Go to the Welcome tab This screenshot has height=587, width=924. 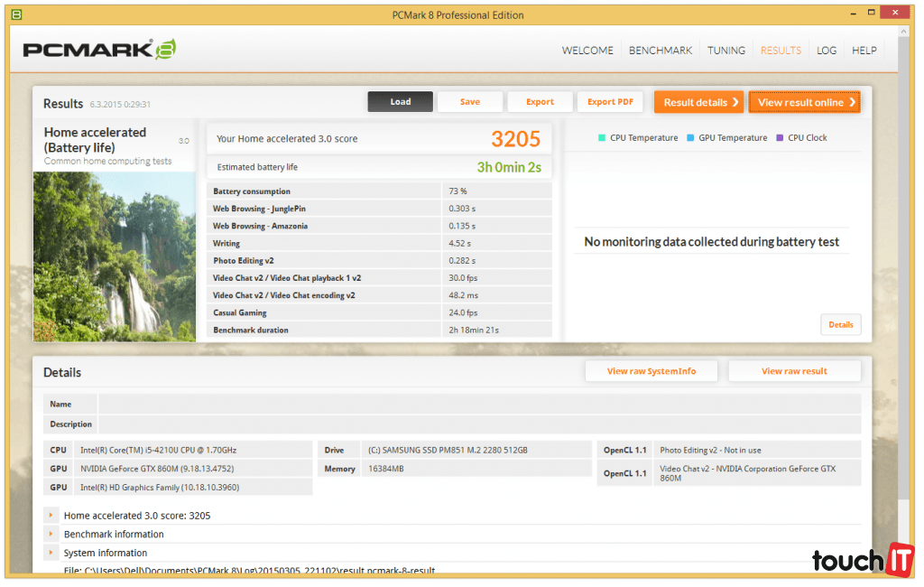tap(587, 51)
